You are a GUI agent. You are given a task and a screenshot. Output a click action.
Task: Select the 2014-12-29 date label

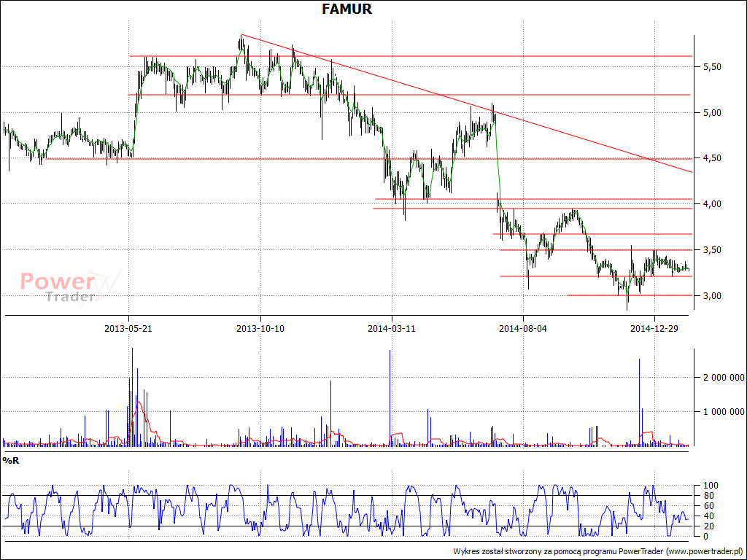(654, 329)
